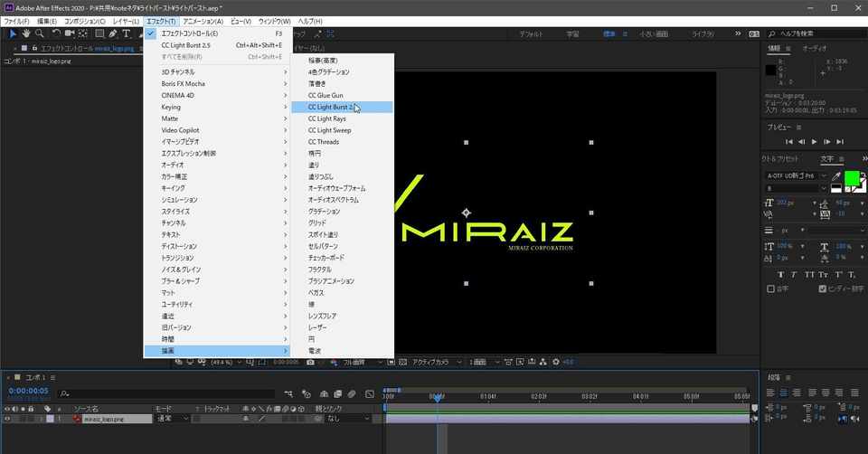Play the preview
The width and height of the screenshot is (868, 454).
815,142
